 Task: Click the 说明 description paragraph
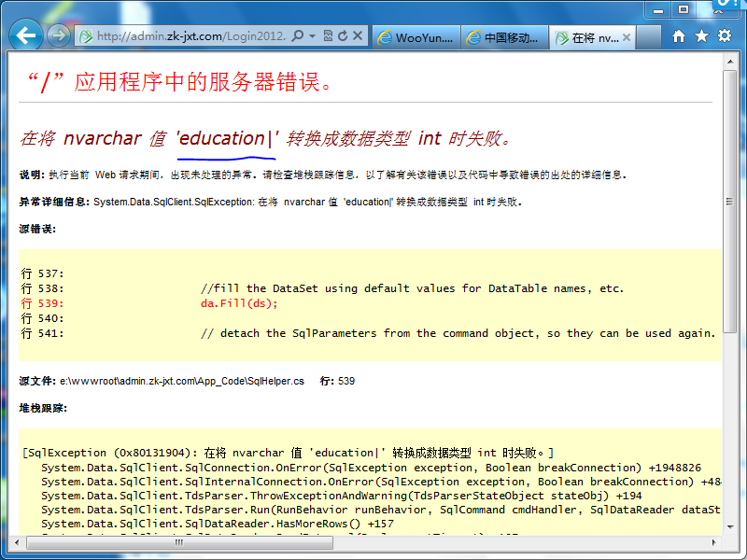322,175
